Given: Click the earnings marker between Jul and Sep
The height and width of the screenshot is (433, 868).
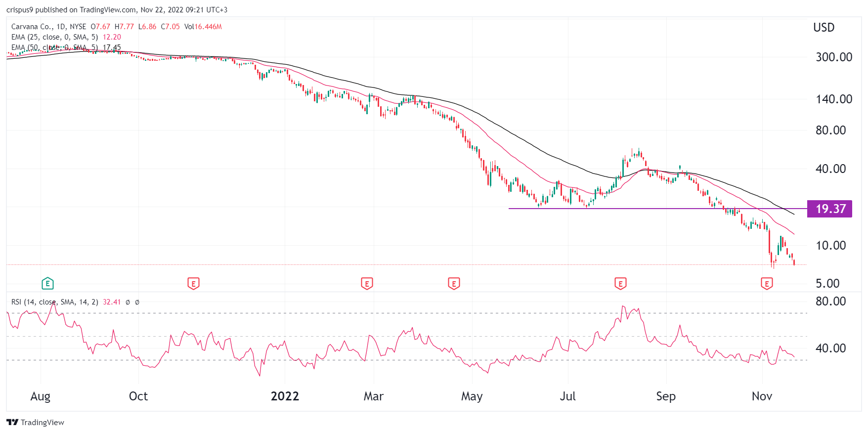Looking at the screenshot, I should pos(620,284).
